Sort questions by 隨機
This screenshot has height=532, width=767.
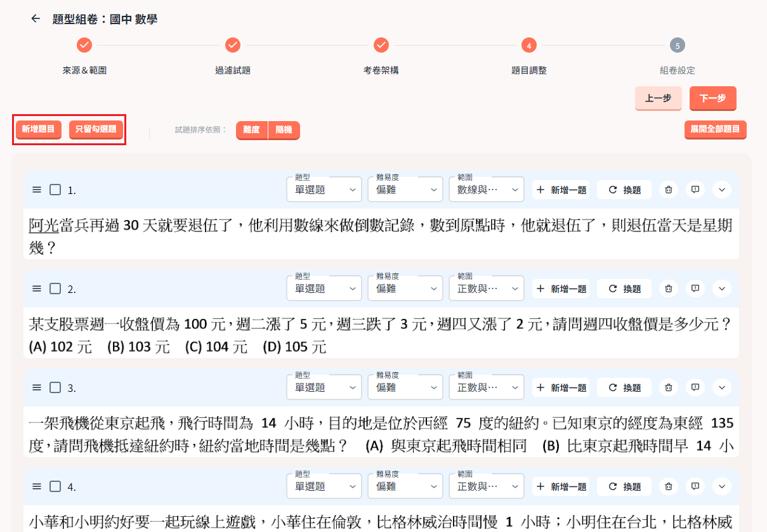point(284,130)
